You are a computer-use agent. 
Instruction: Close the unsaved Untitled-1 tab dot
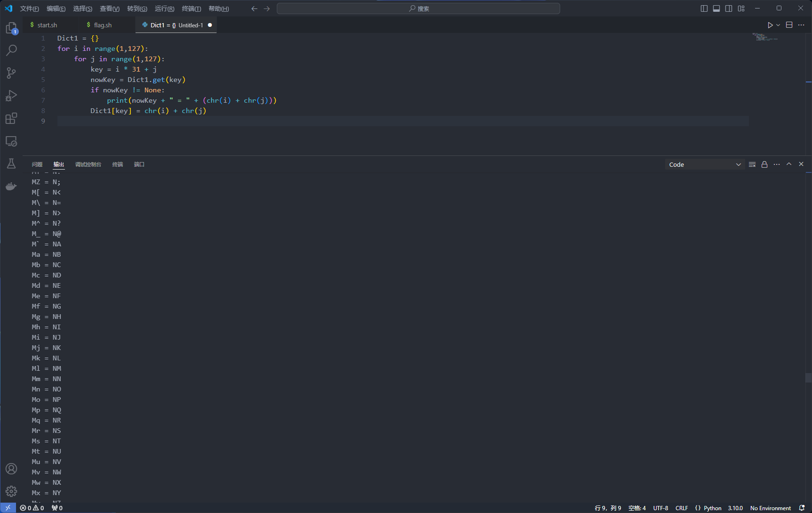(210, 25)
